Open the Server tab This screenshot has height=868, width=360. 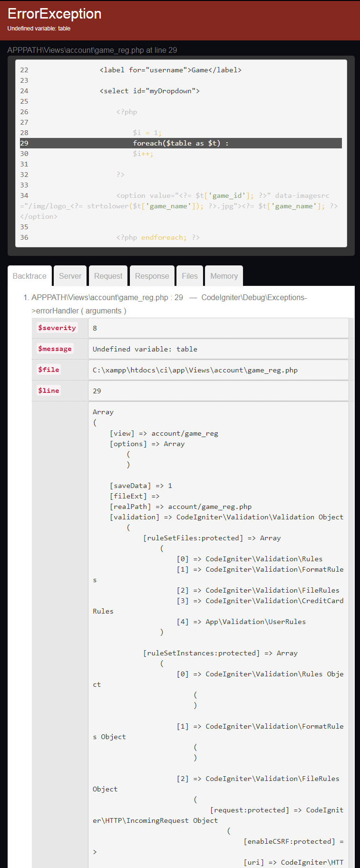[x=70, y=276]
